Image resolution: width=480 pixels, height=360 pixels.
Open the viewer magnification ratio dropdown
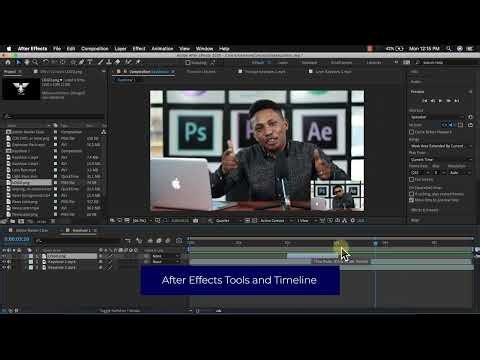point(142,221)
